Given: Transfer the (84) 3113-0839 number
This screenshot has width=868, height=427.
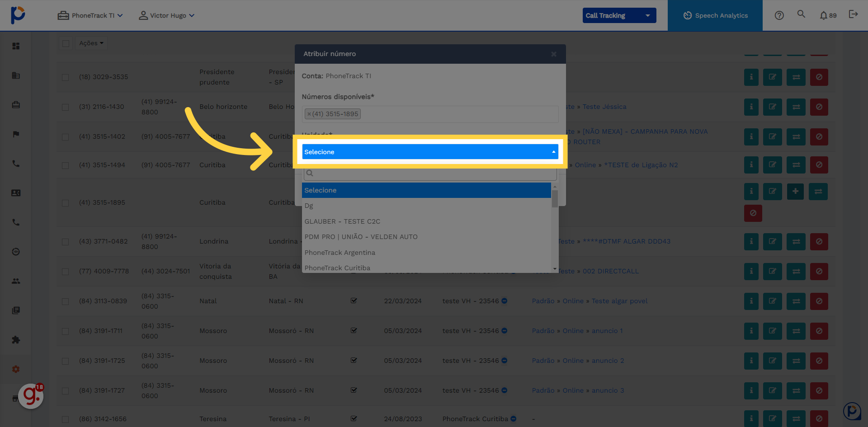Looking at the screenshot, I should [796, 301].
